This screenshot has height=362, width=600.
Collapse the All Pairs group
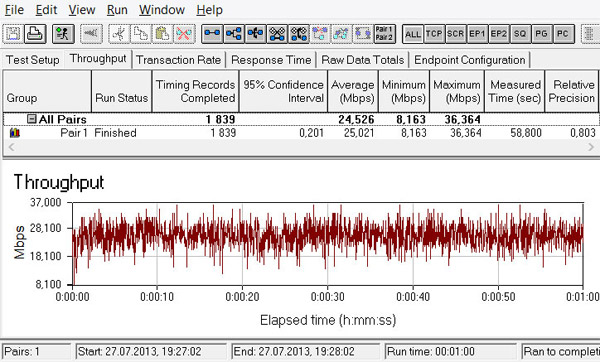coord(32,119)
